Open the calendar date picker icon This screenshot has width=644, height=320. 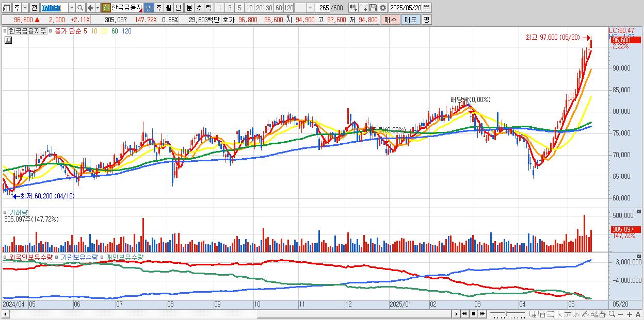coord(427,8)
